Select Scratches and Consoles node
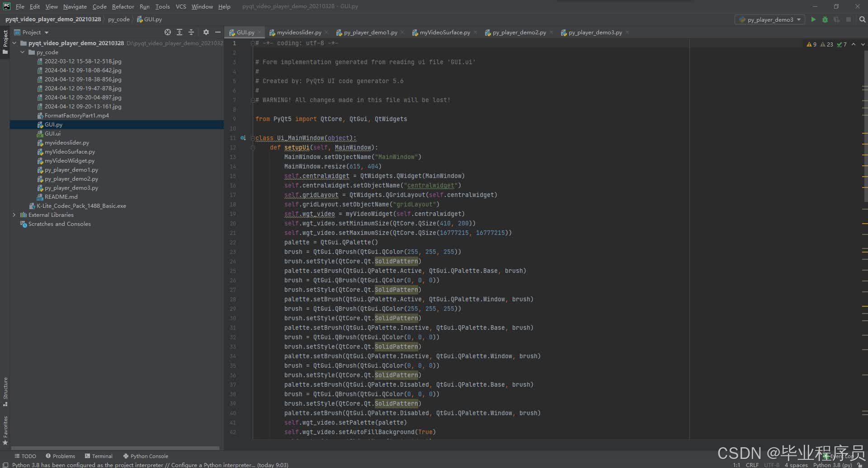The height and width of the screenshot is (468, 868). (x=59, y=224)
